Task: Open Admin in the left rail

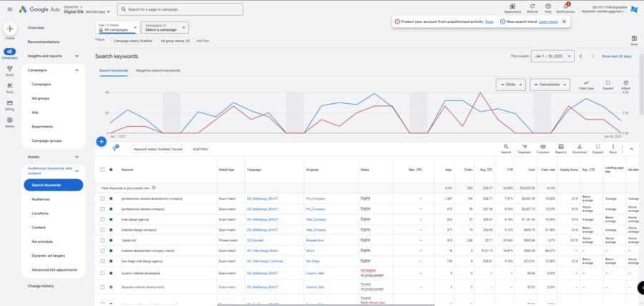Action: coord(10,122)
